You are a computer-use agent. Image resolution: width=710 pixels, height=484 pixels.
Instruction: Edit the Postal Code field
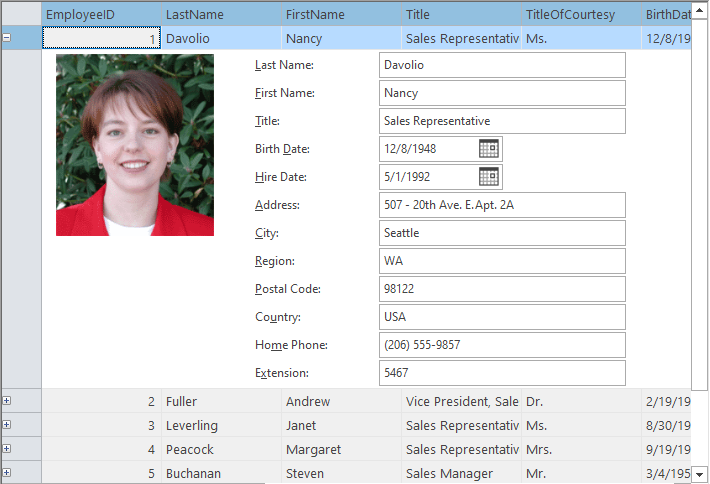tap(502, 289)
